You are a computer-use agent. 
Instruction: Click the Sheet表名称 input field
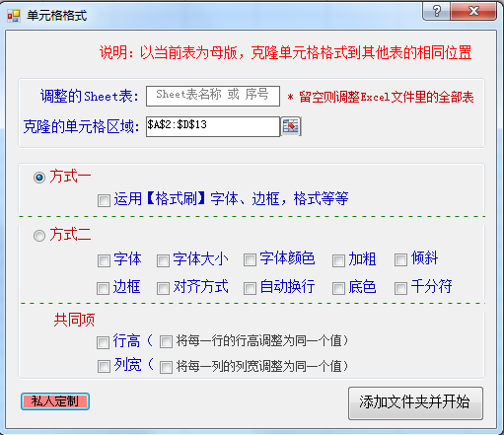(x=213, y=96)
